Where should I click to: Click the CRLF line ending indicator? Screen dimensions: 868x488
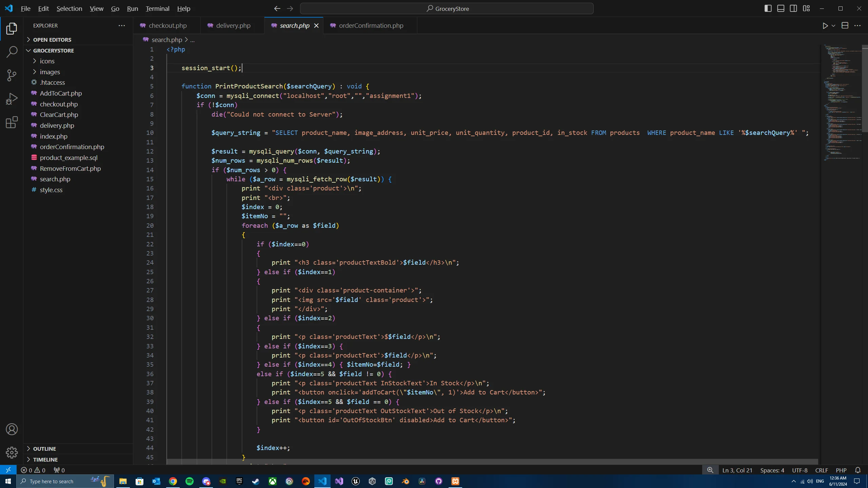coord(821,470)
